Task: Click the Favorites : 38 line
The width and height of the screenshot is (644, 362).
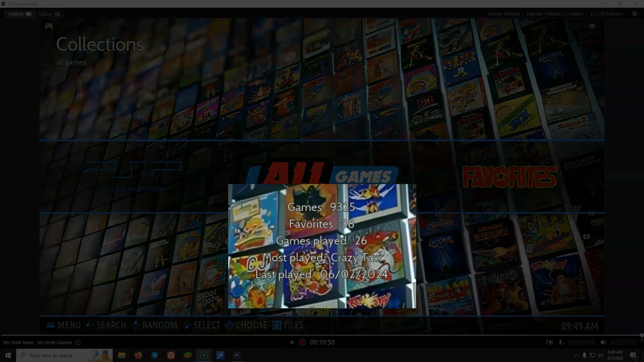Action: (321, 224)
